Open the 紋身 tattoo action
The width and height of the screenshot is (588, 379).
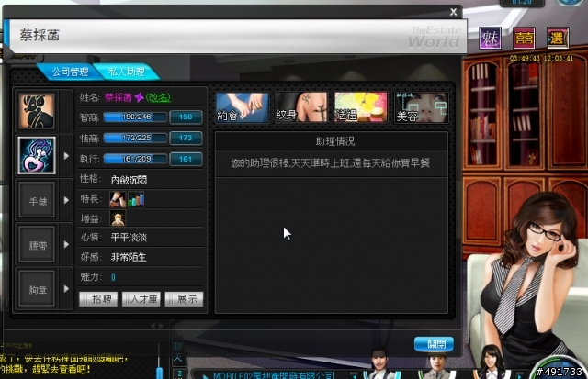(300, 107)
